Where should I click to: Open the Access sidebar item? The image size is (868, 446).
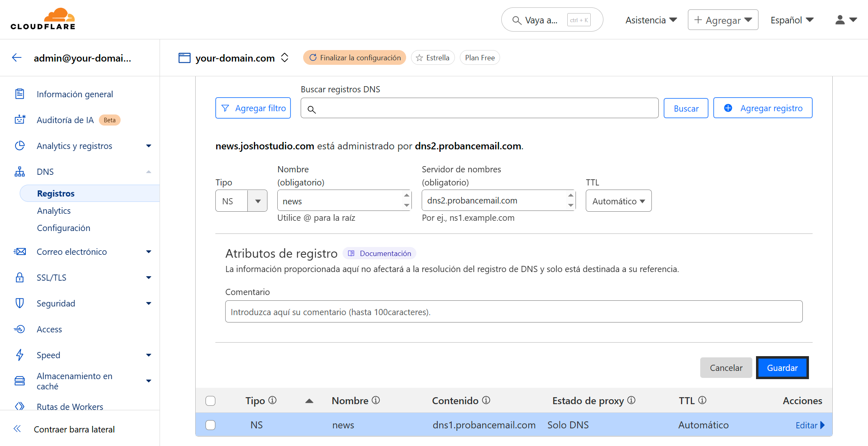coord(49,329)
